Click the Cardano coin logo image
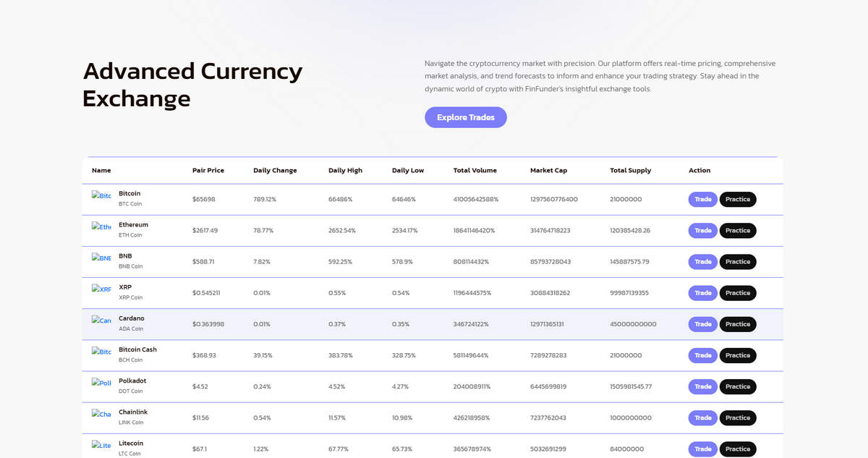The width and height of the screenshot is (868, 458). tap(101, 320)
